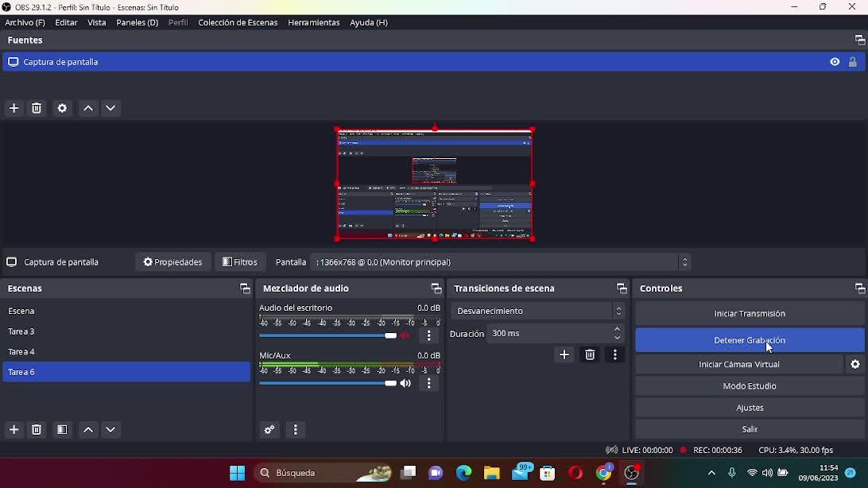
Task: Open scene filters icon in Escenas toolbar
Action: 62,429
